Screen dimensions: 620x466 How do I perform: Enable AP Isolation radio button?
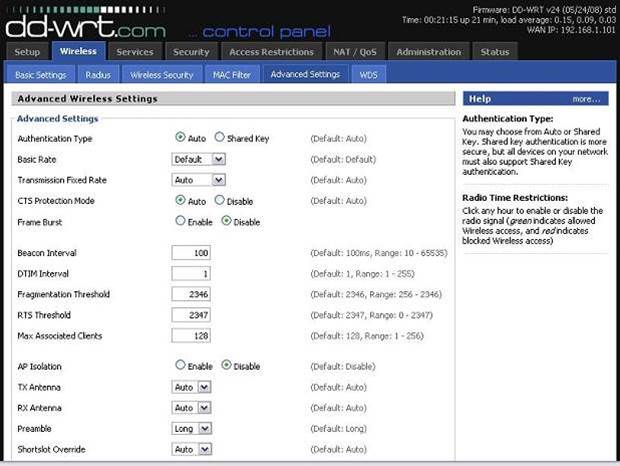coord(181,365)
